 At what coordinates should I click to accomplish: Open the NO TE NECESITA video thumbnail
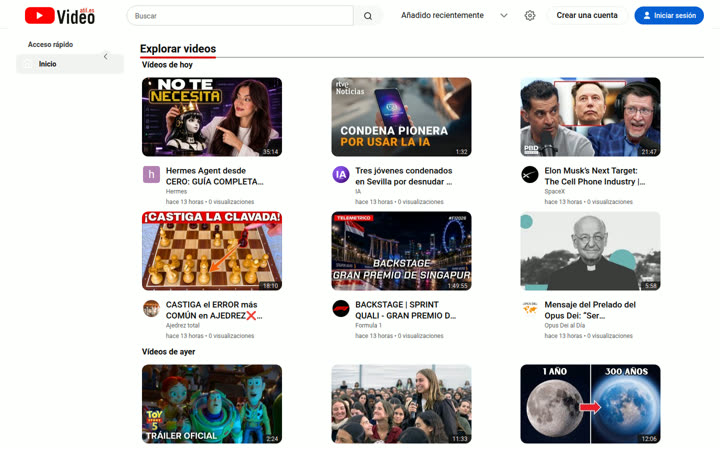click(x=212, y=117)
